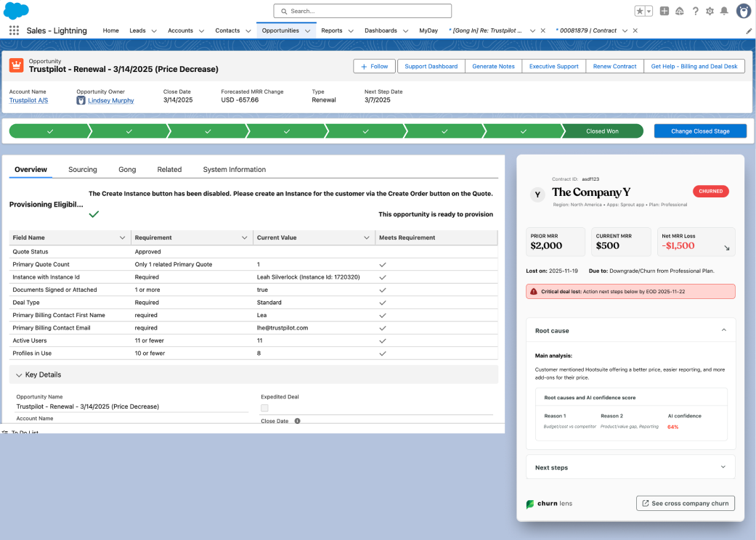Click the Follow button
This screenshot has height=540, width=756.
(375, 67)
